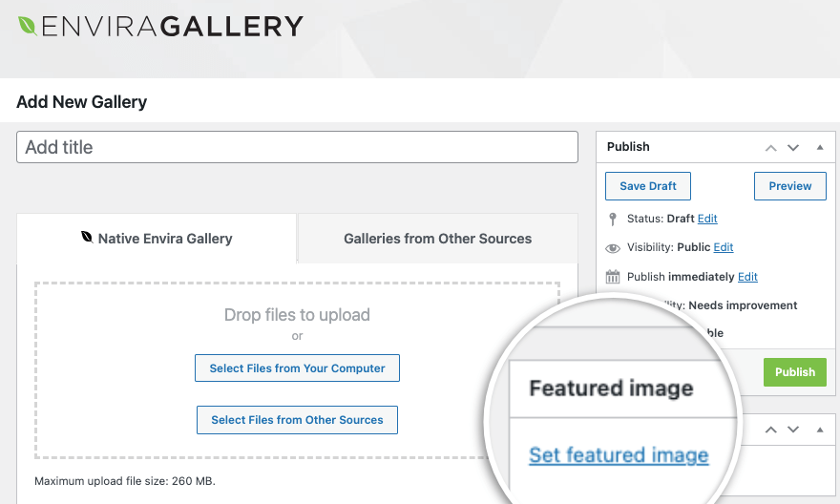Collapse the Publish panel using the triangle toggle
The height and width of the screenshot is (504, 840).
tap(820, 147)
